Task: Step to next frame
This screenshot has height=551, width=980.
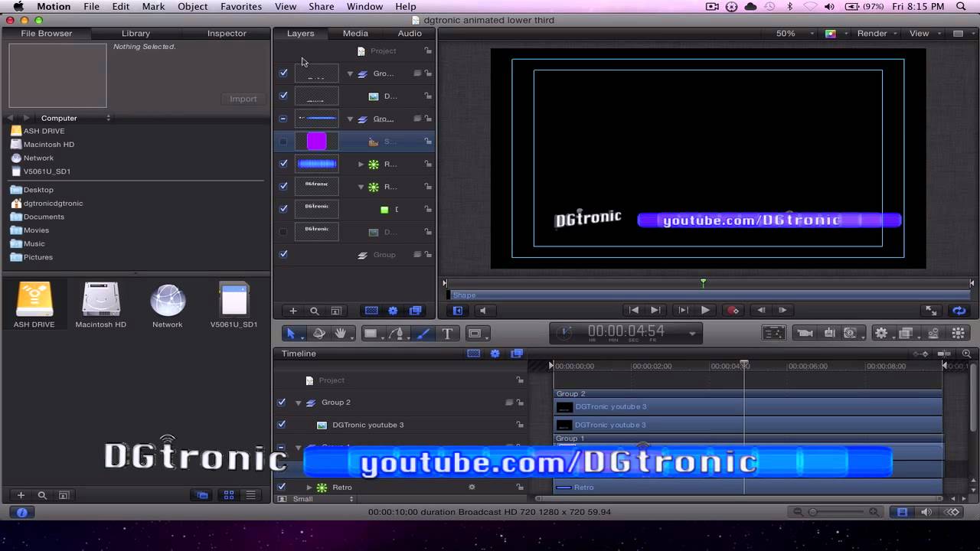Action: tap(782, 310)
